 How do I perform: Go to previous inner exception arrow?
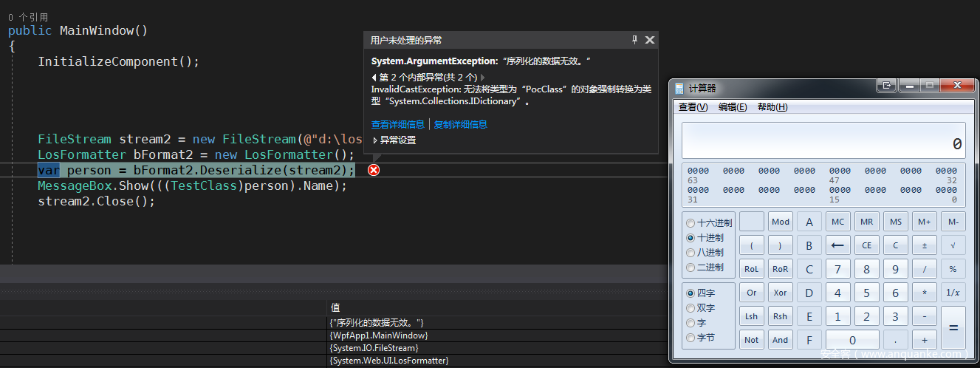[x=374, y=77]
